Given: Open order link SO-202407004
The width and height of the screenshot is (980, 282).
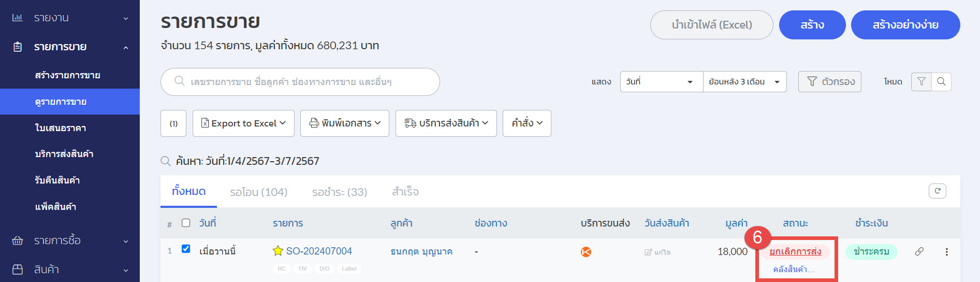Looking at the screenshot, I should point(319,251).
